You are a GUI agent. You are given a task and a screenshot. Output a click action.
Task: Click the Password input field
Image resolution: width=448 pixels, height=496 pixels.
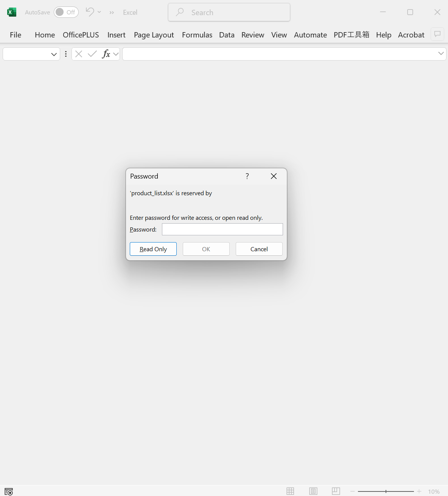pyautogui.click(x=222, y=229)
